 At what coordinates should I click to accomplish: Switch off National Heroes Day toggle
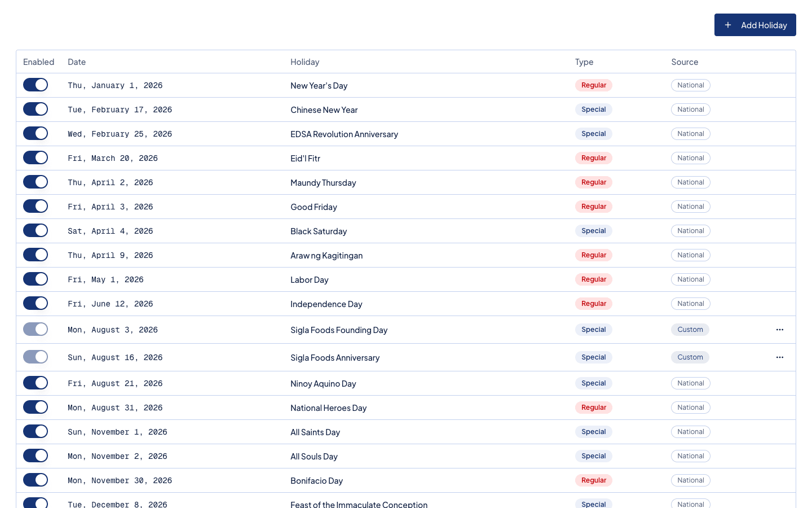[x=36, y=407]
